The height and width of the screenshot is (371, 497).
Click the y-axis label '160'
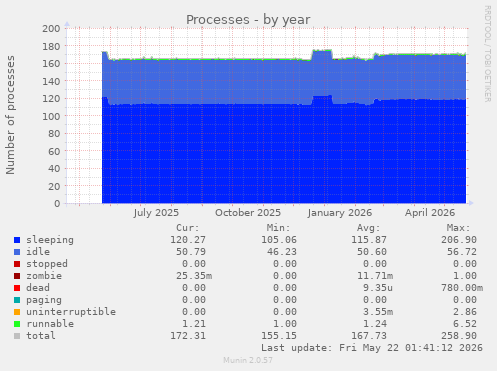pos(51,63)
